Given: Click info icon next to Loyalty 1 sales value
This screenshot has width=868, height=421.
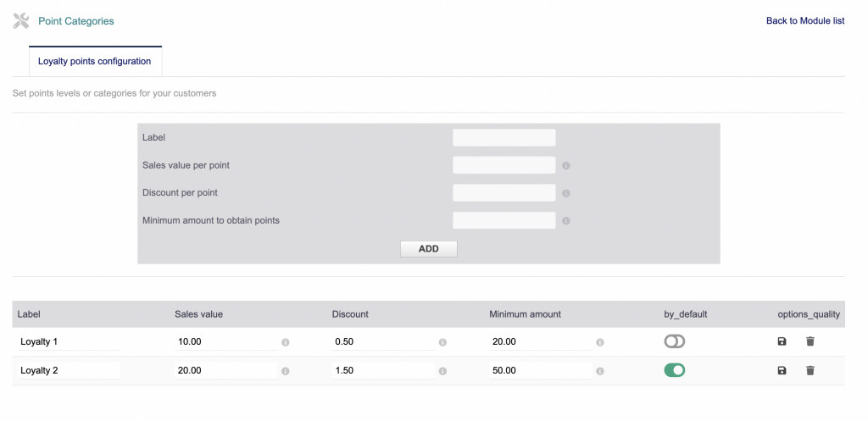Looking at the screenshot, I should tap(286, 342).
